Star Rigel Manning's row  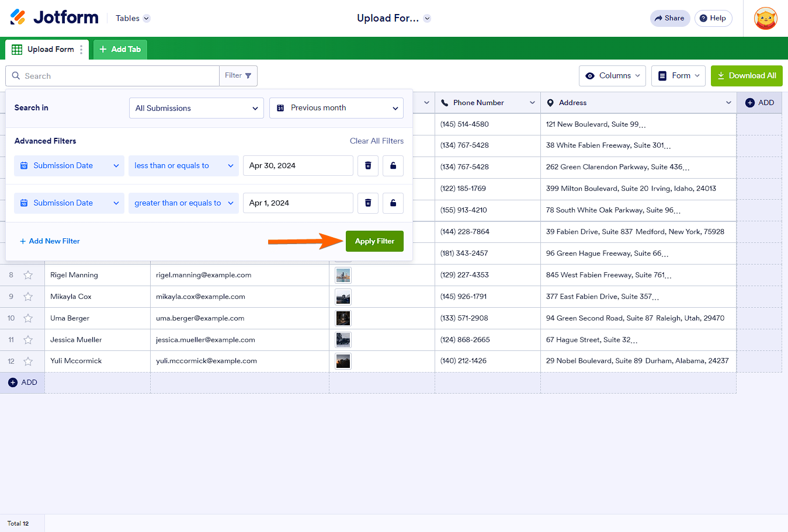click(x=28, y=275)
